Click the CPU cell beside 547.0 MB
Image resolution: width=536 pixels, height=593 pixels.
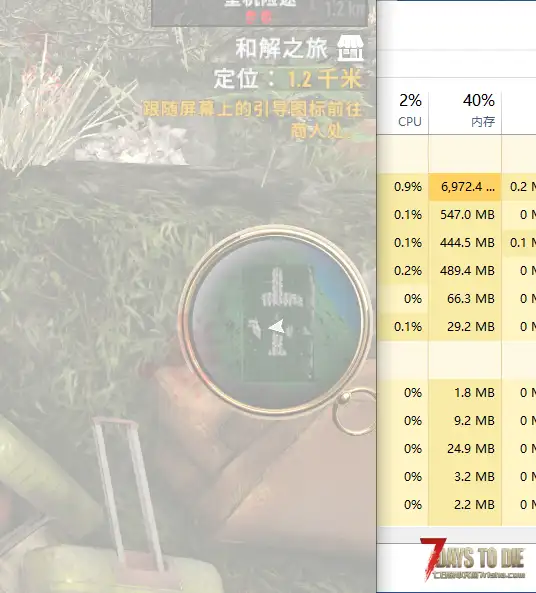click(403, 215)
